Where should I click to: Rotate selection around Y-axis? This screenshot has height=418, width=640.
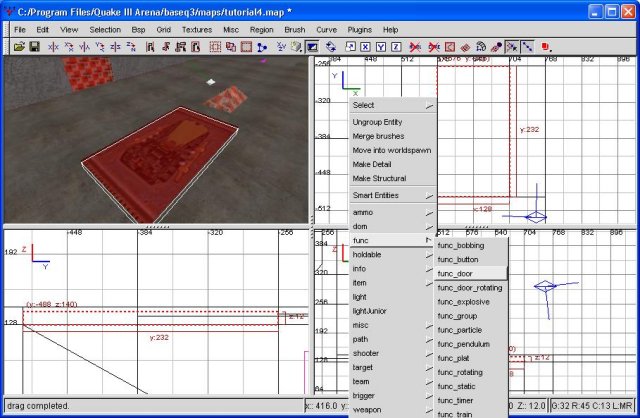[100, 47]
